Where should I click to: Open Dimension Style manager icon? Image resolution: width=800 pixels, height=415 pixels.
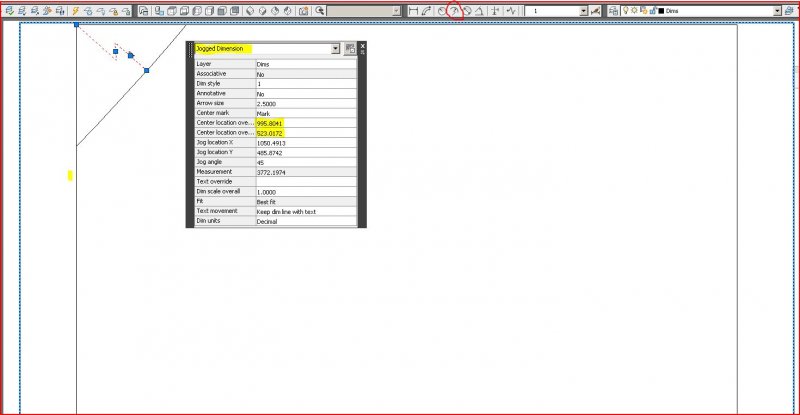pyautogui.click(x=595, y=11)
